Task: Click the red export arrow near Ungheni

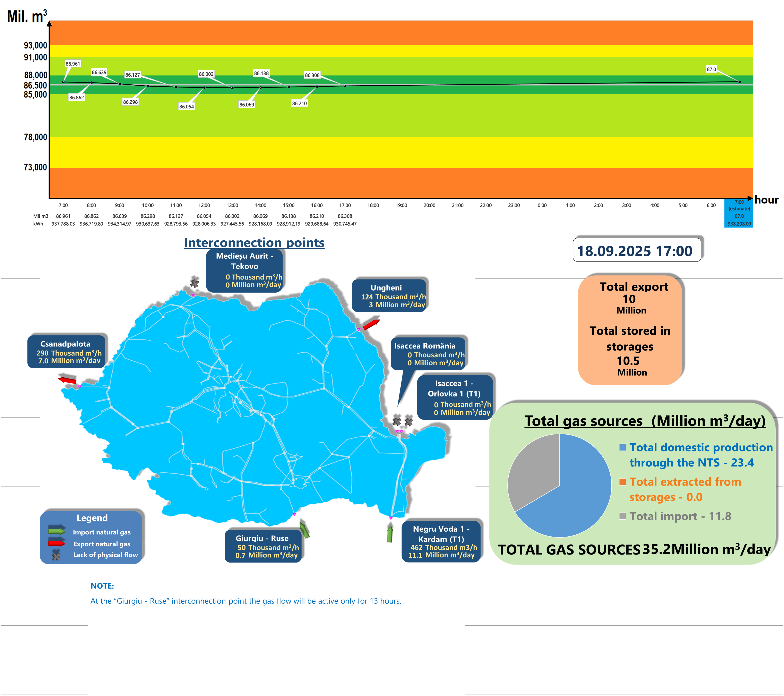Action: (x=371, y=324)
